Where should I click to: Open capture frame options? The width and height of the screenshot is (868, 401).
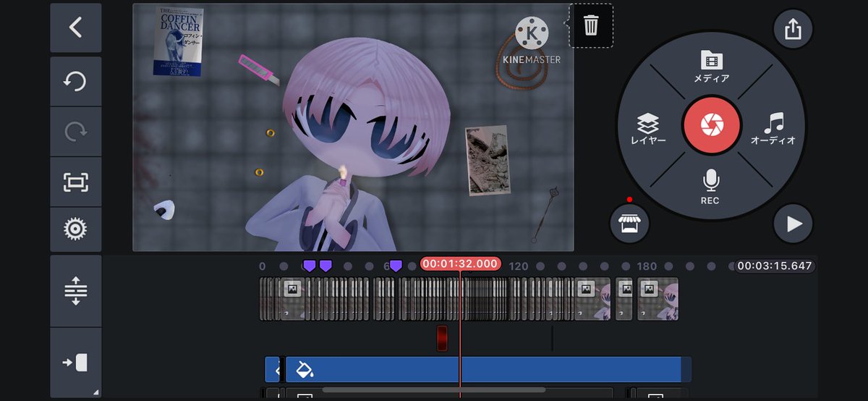pos(75,182)
